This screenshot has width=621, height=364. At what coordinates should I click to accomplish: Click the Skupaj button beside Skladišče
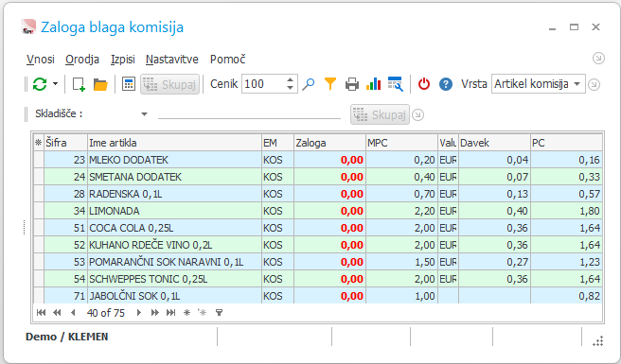pos(380,114)
